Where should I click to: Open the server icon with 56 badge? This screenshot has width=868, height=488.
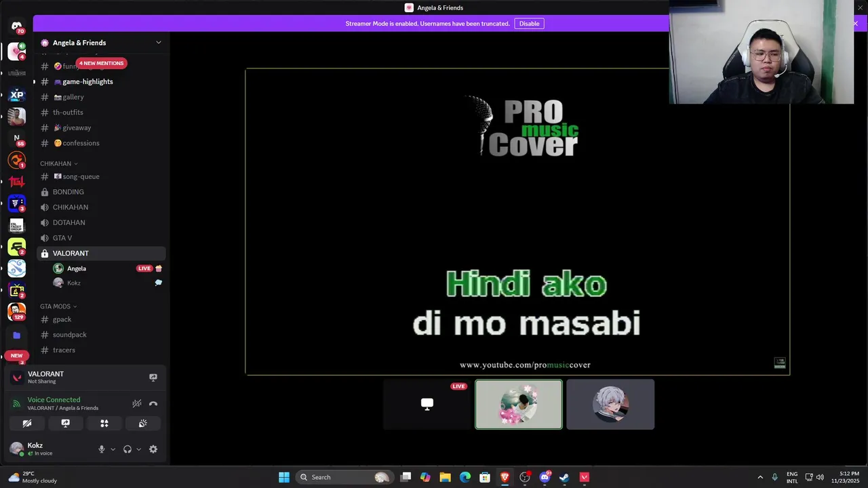click(x=17, y=138)
